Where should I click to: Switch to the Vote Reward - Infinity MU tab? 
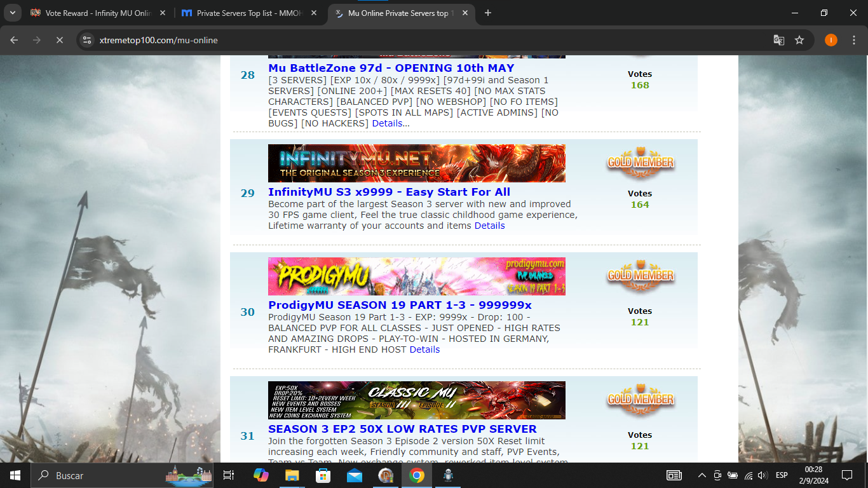pyautogui.click(x=98, y=13)
